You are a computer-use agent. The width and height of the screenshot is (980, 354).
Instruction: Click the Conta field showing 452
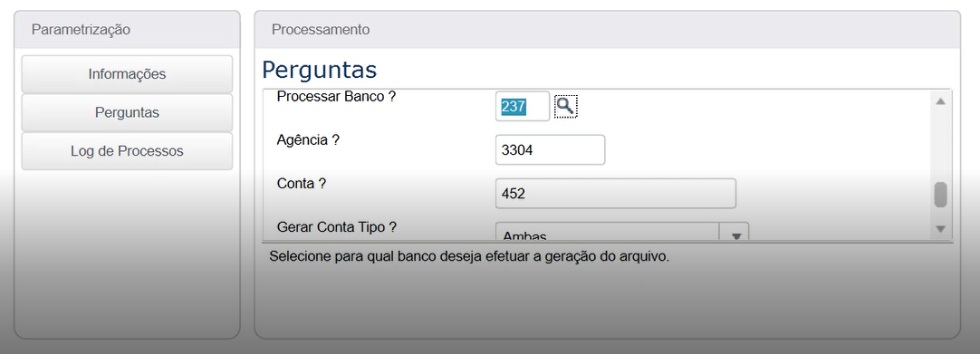[616, 194]
